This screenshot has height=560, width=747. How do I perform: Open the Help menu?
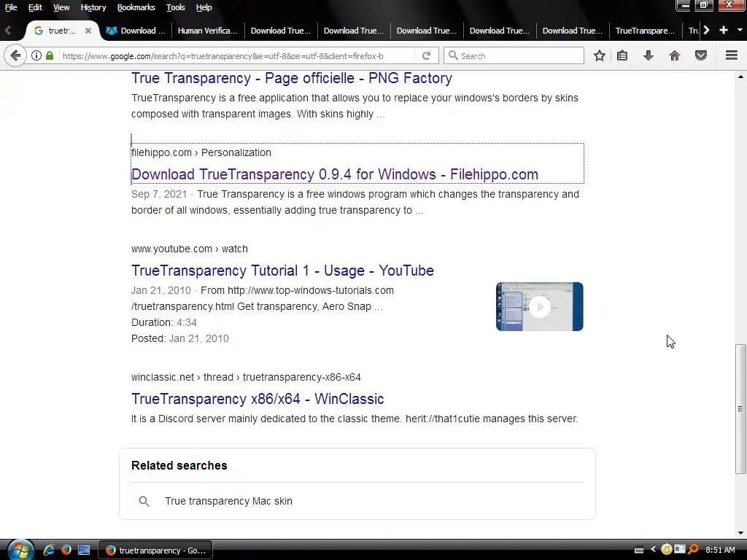204,7
